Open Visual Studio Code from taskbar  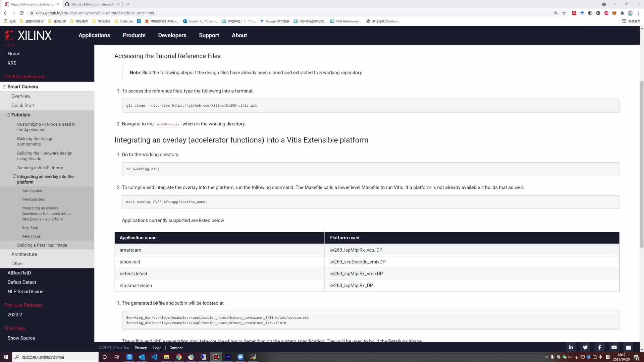point(154,357)
